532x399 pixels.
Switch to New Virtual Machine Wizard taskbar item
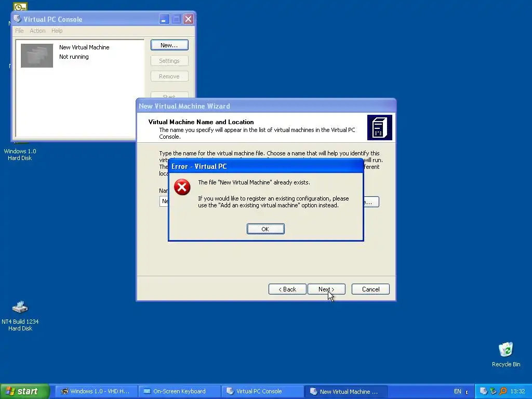pyautogui.click(x=345, y=391)
